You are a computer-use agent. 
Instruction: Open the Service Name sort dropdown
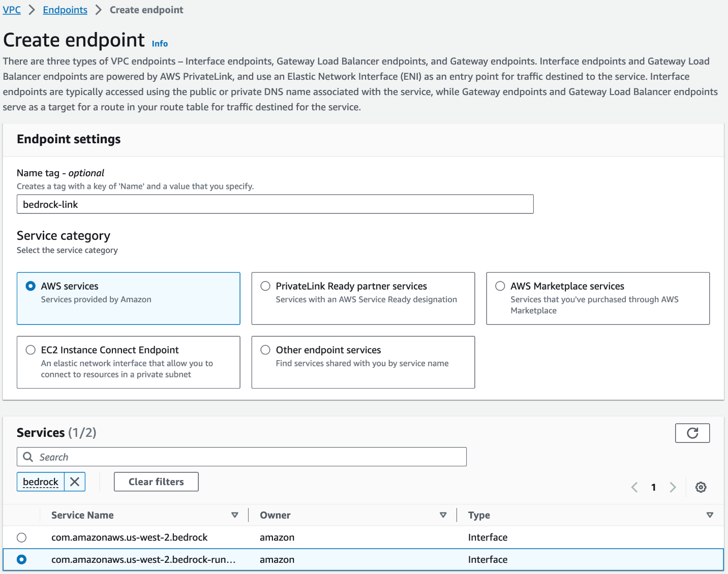coord(235,515)
